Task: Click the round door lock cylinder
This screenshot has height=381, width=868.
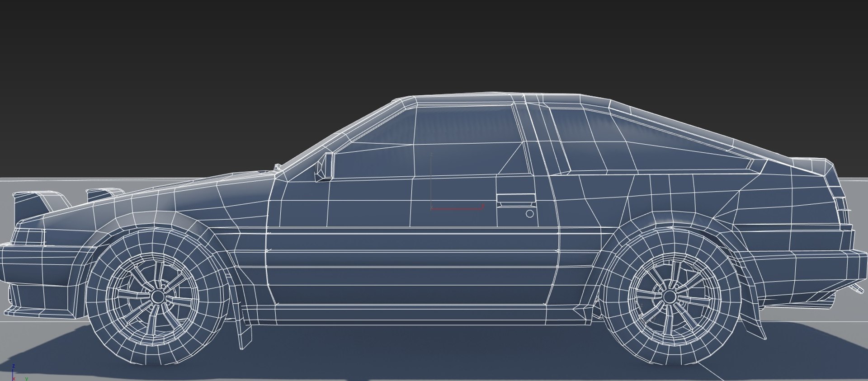Action: click(x=530, y=214)
